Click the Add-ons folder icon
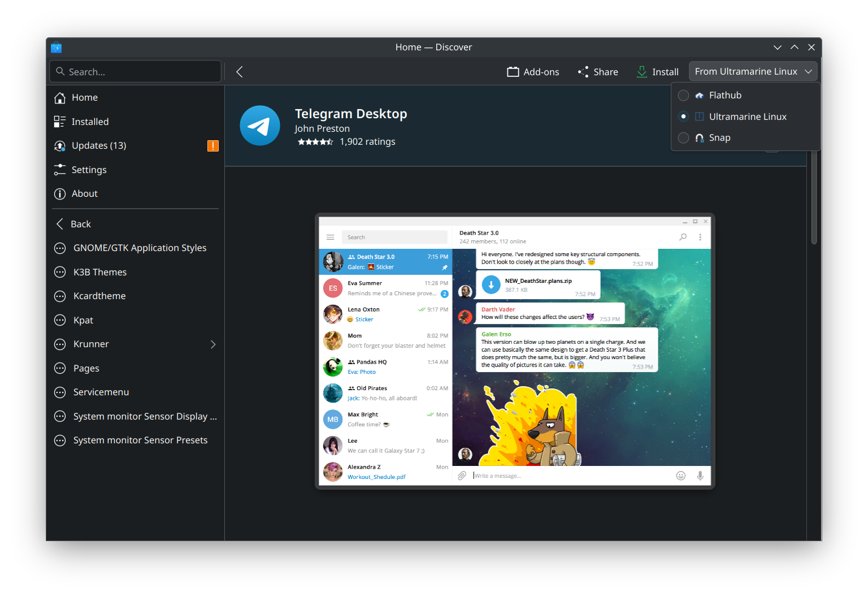This screenshot has height=596, width=868. click(x=513, y=72)
